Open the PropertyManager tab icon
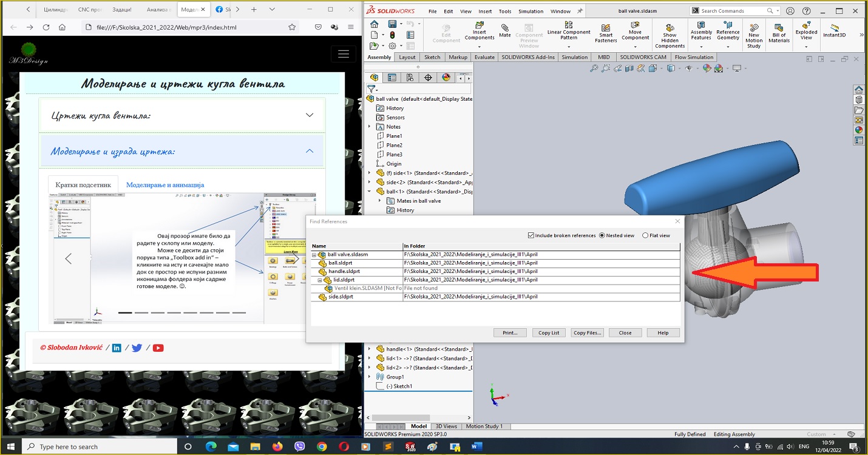 click(x=392, y=77)
